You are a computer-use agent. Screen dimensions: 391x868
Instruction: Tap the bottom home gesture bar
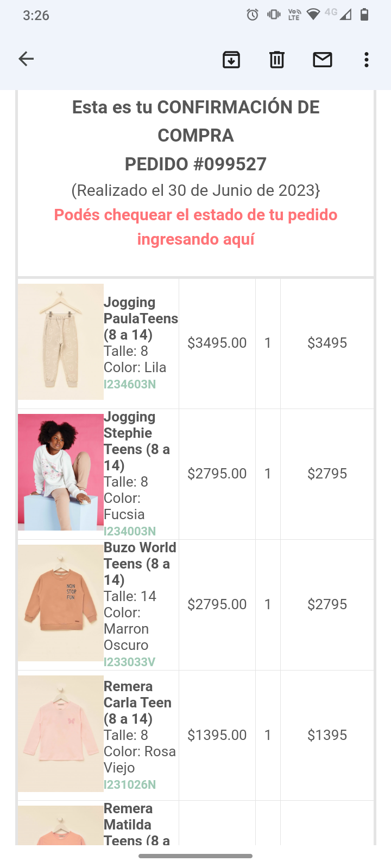(x=195, y=856)
